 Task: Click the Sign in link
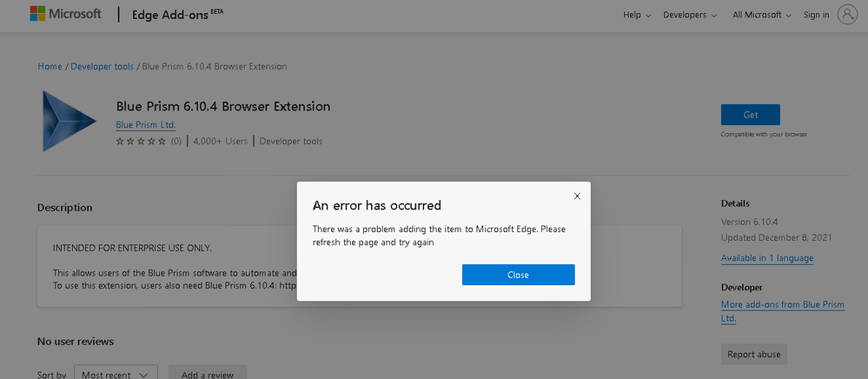816,15
